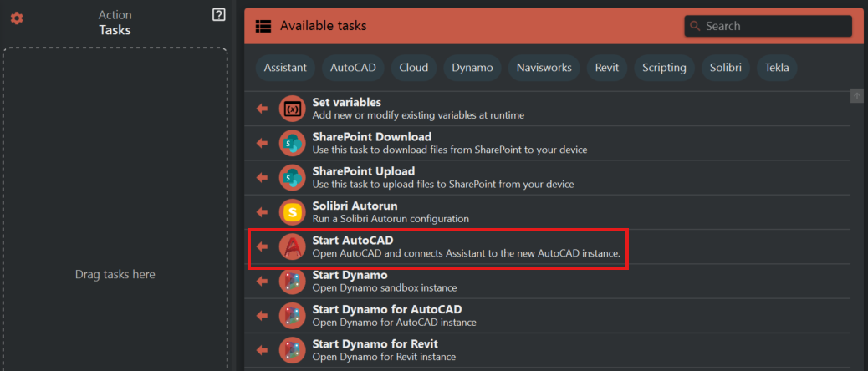Add Start Dynamo using its arrow
Image resolution: width=868 pixels, height=371 pixels.
pos(262,281)
